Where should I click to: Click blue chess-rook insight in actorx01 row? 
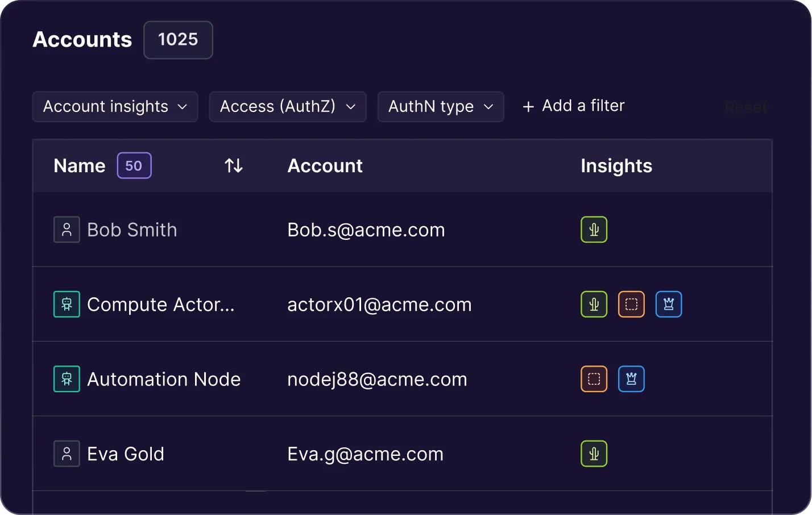coord(669,304)
